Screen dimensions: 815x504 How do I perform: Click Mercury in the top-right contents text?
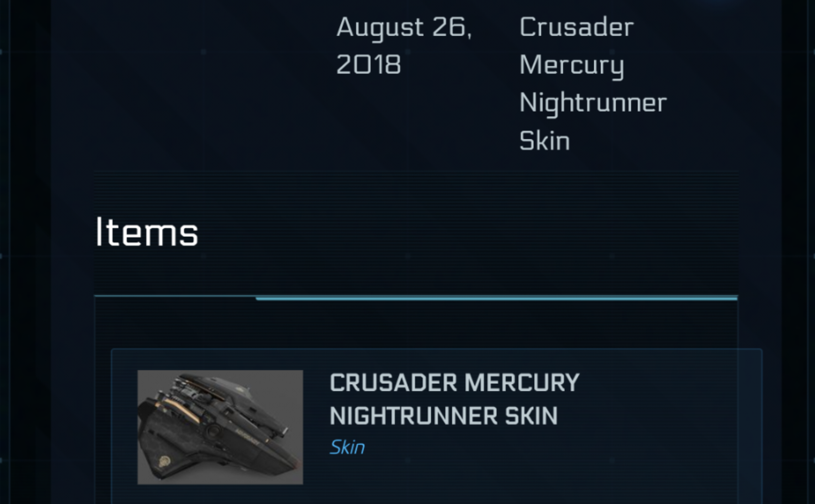[571, 65]
